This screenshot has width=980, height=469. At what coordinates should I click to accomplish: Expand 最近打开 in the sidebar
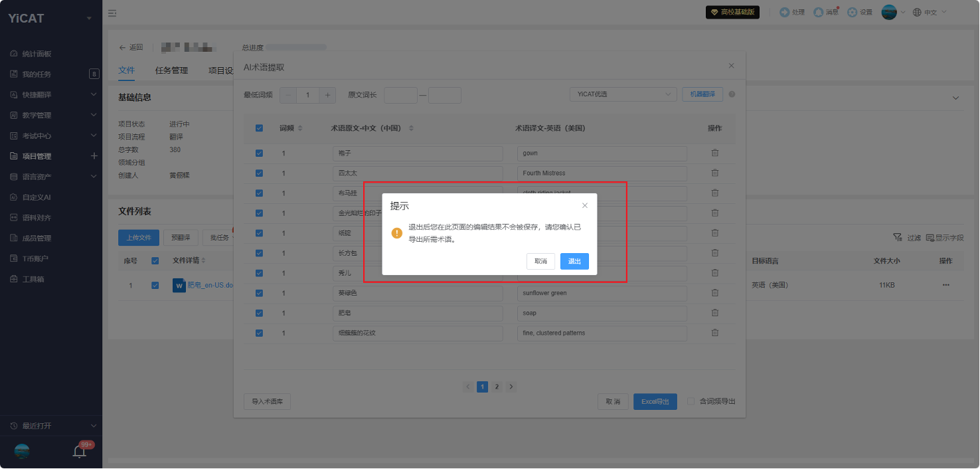pyautogui.click(x=94, y=425)
